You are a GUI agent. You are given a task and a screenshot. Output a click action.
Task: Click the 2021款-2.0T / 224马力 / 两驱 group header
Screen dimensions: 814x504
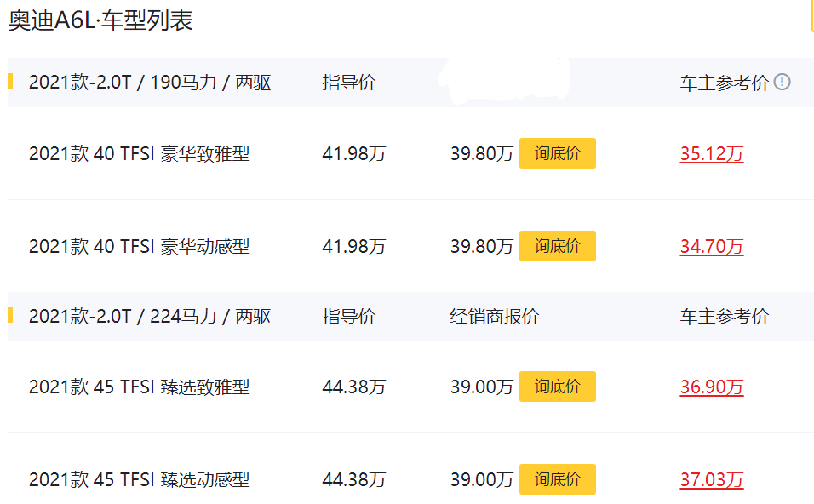pos(150,316)
